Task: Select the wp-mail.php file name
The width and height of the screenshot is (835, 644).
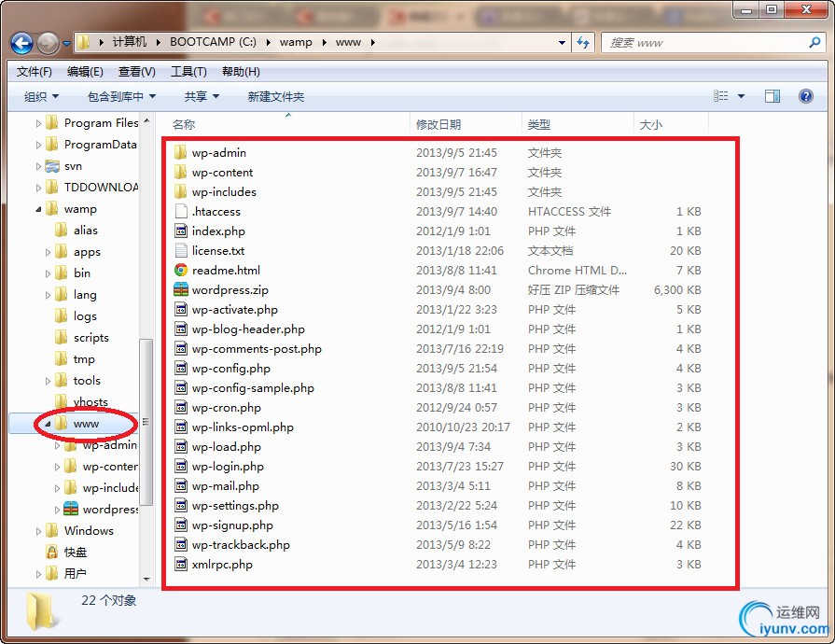Action: pos(225,485)
